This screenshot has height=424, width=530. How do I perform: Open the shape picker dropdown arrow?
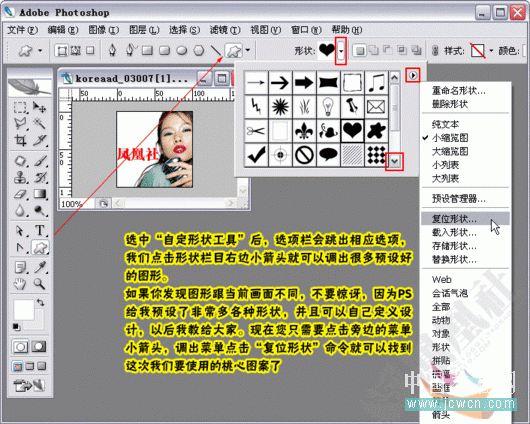pos(341,51)
